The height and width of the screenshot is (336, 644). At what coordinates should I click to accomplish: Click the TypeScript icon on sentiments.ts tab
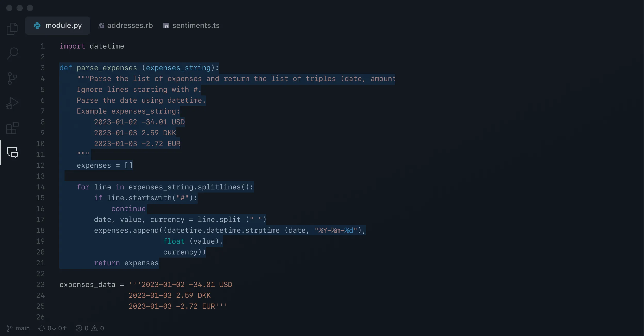tap(166, 26)
